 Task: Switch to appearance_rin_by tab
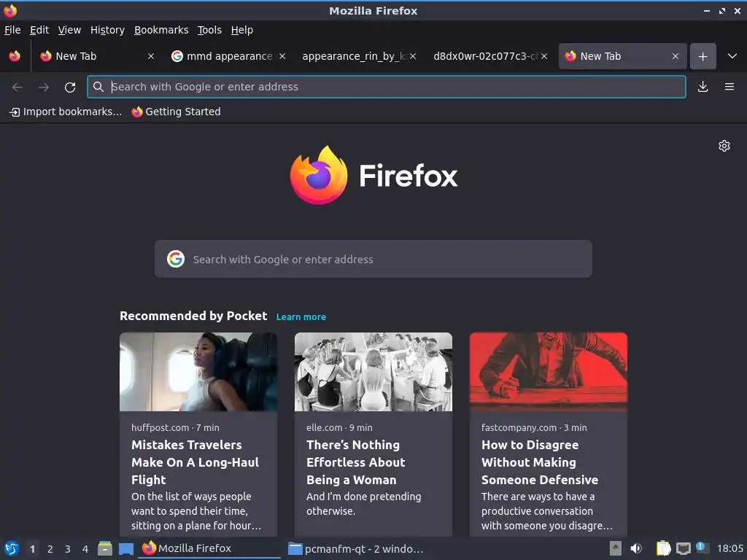tap(352, 56)
